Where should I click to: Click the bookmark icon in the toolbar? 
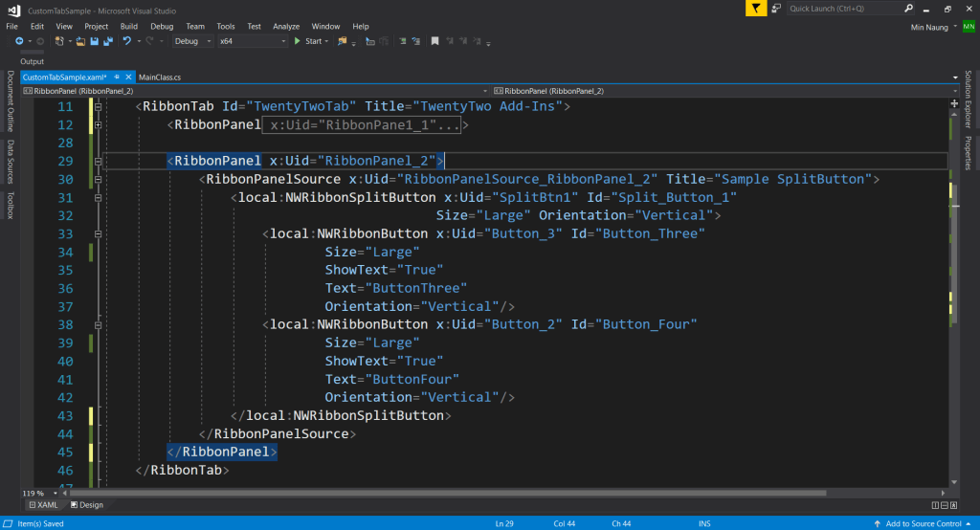pyautogui.click(x=434, y=42)
